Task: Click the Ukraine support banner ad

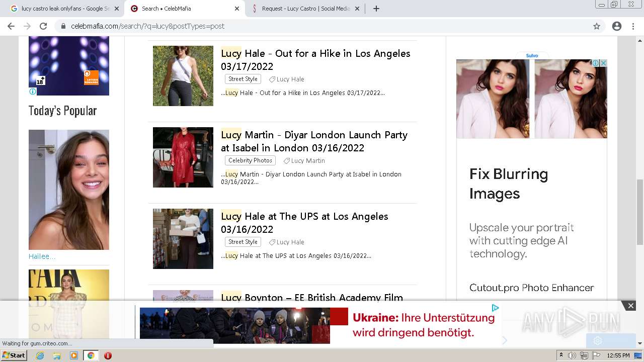Action: tap(320, 325)
